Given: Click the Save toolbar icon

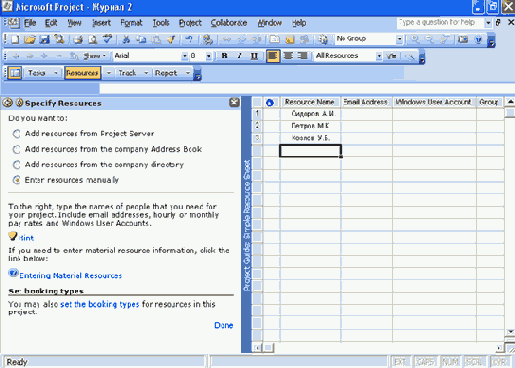Looking at the screenshot, I should click(x=45, y=39).
